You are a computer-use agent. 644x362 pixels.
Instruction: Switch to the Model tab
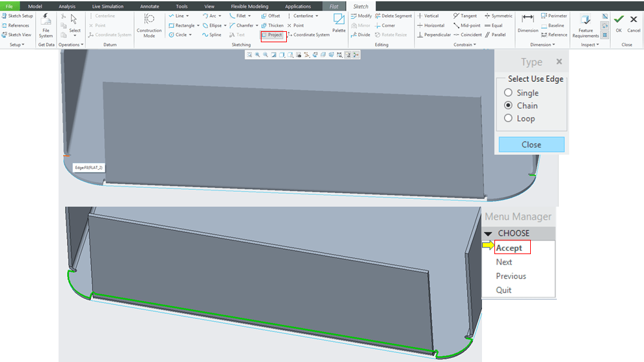click(x=35, y=6)
